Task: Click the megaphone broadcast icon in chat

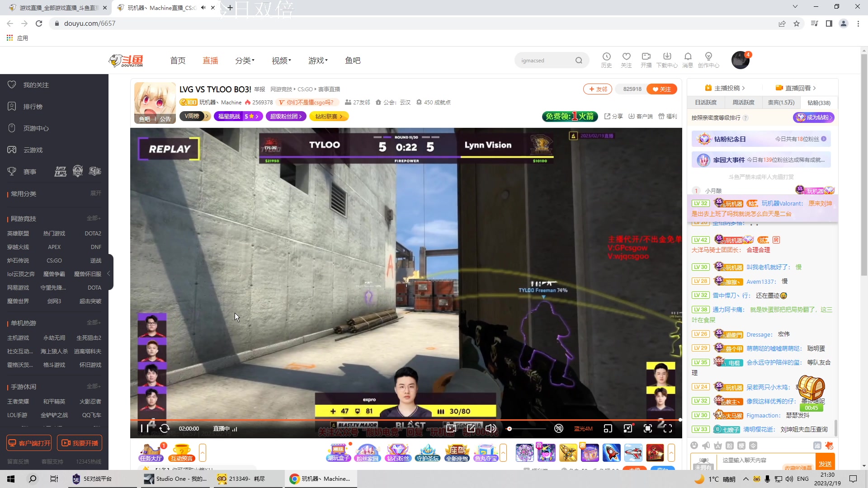Action: coord(706,446)
